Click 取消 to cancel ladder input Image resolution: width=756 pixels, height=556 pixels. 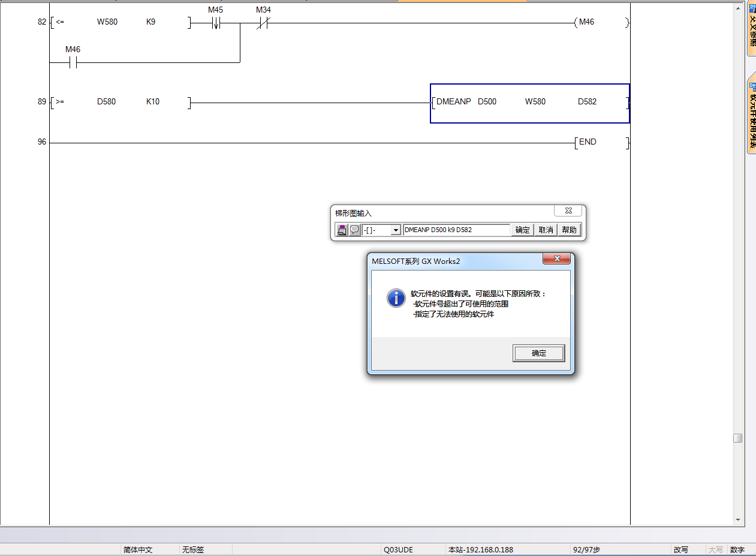(546, 230)
